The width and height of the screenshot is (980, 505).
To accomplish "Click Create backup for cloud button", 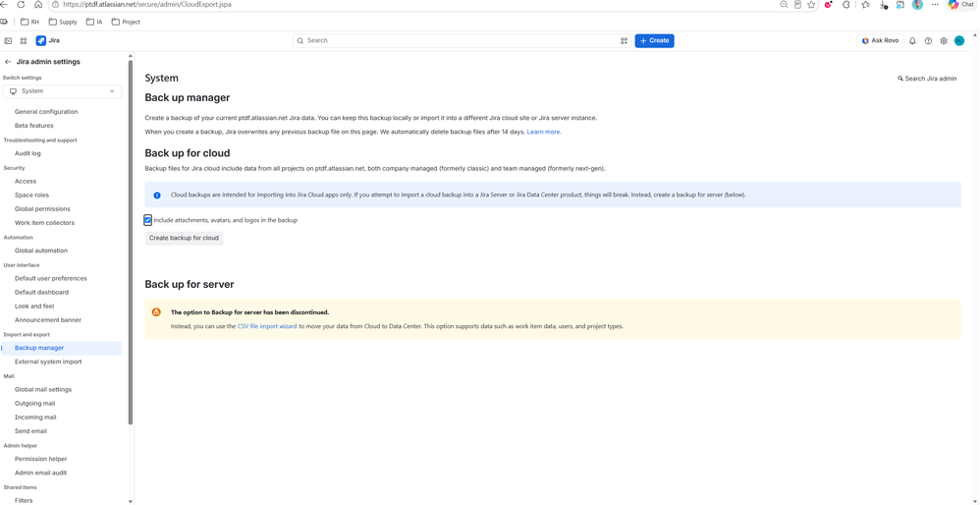I will pyautogui.click(x=184, y=238).
